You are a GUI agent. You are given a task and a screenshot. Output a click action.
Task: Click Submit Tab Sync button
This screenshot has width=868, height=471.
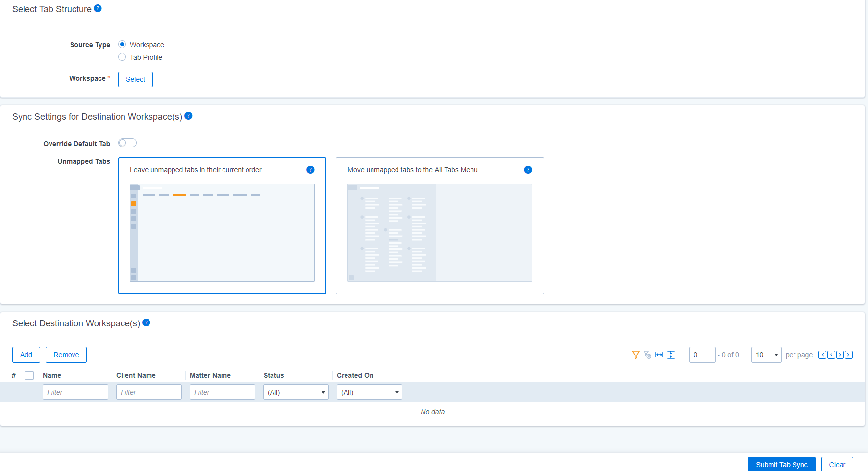pos(782,464)
